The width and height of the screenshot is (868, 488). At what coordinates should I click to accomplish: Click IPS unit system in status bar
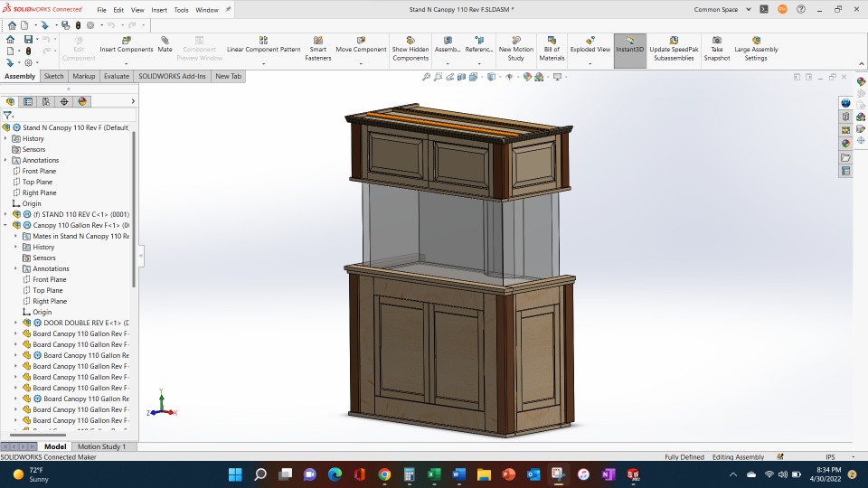pyautogui.click(x=830, y=457)
